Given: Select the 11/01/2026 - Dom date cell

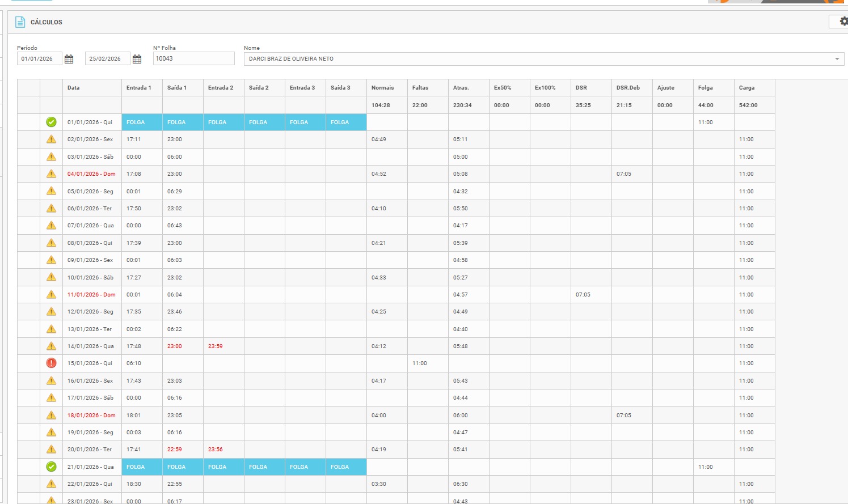Looking at the screenshot, I should point(91,295).
